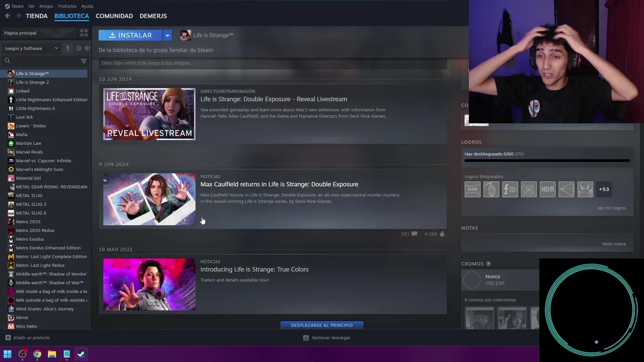This screenshot has height=362, width=644.
Task: Open the Juegos y Software dropdown
Action: [x=31, y=48]
